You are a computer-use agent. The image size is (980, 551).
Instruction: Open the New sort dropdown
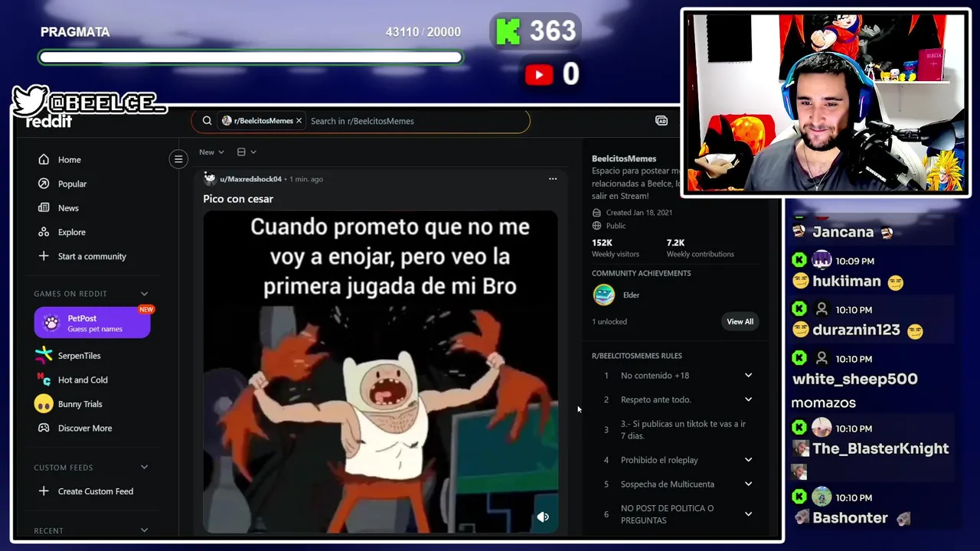[x=211, y=152]
